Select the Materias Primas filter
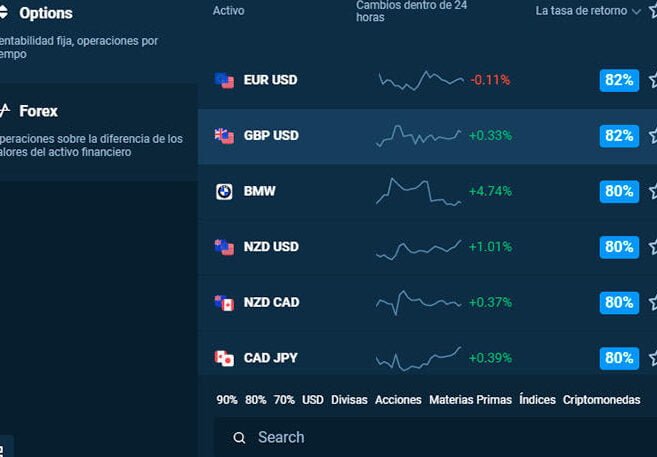The height and width of the screenshot is (457, 657). coord(470,400)
